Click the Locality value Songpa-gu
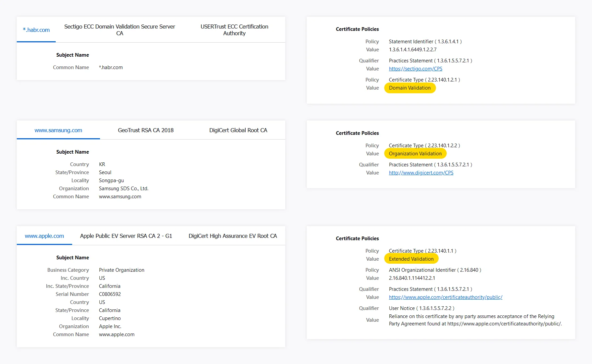 (111, 180)
